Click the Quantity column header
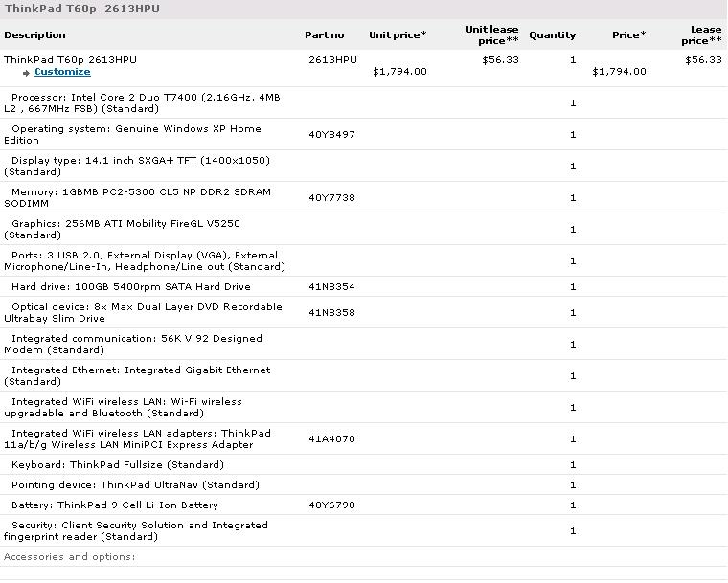Screen dimensions: 728x583 click(x=553, y=34)
